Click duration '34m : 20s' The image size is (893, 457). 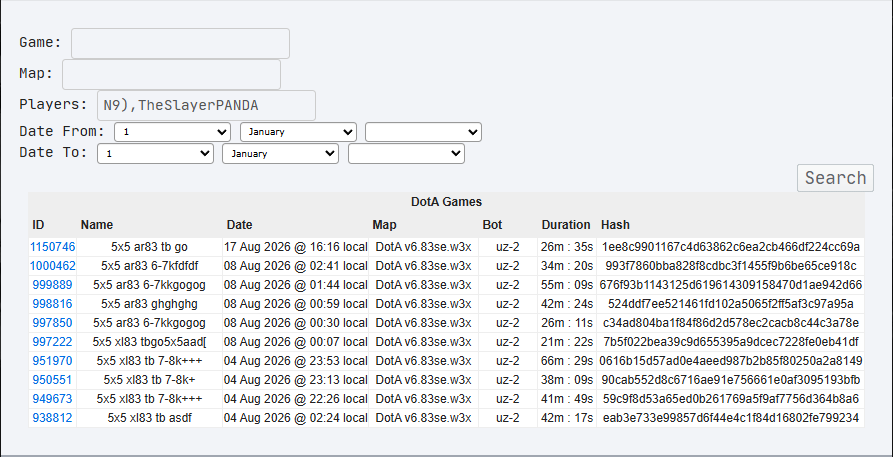click(x=567, y=266)
